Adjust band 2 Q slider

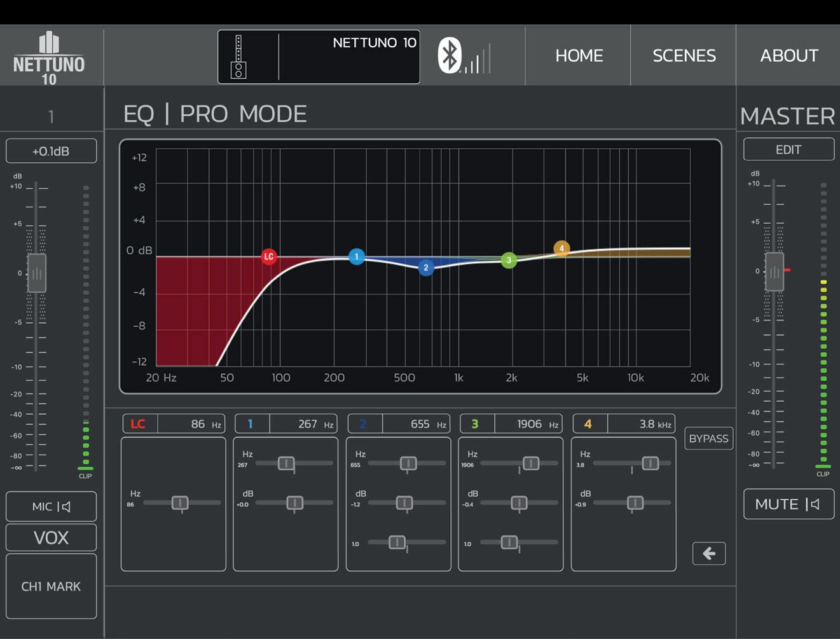pos(397,542)
